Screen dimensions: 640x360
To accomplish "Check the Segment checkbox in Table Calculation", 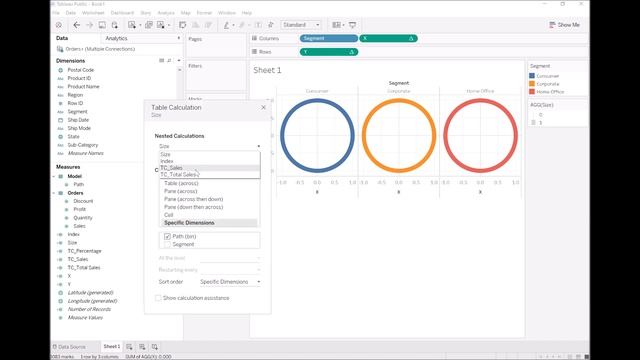I will click(x=167, y=244).
